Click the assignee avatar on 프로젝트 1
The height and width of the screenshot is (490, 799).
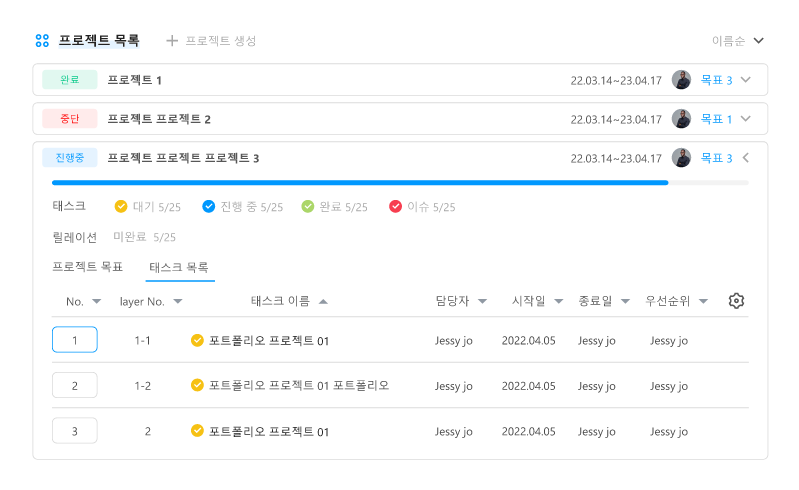[682, 80]
